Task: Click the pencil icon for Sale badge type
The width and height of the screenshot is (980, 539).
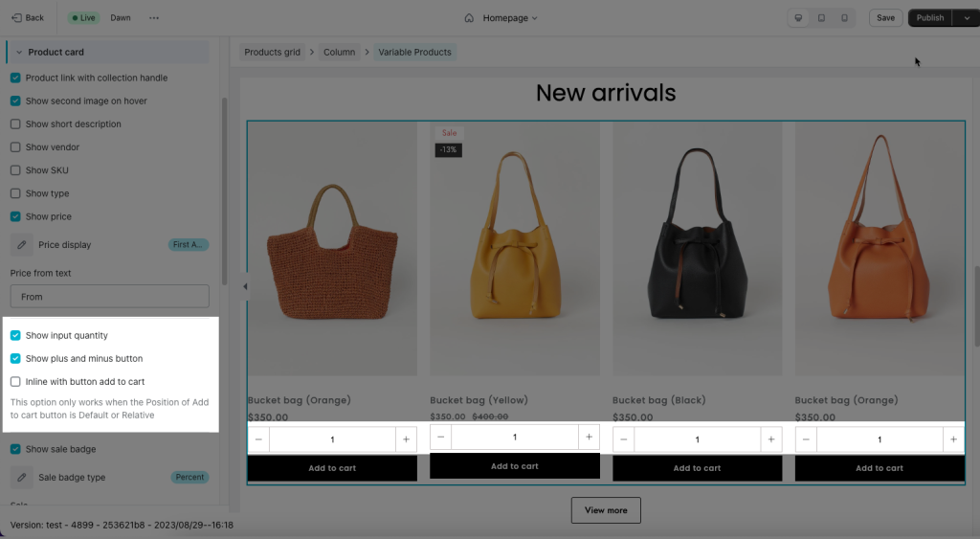Action: (x=21, y=477)
